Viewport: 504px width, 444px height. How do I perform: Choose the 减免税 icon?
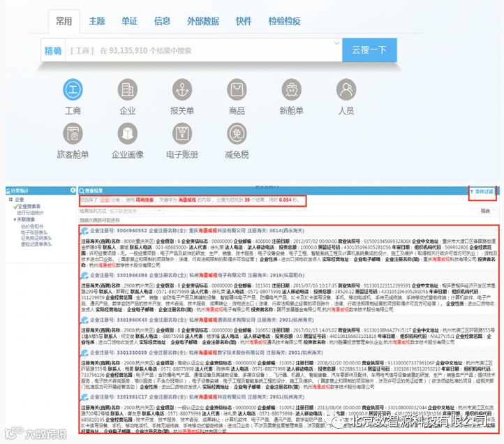coord(237,133)
